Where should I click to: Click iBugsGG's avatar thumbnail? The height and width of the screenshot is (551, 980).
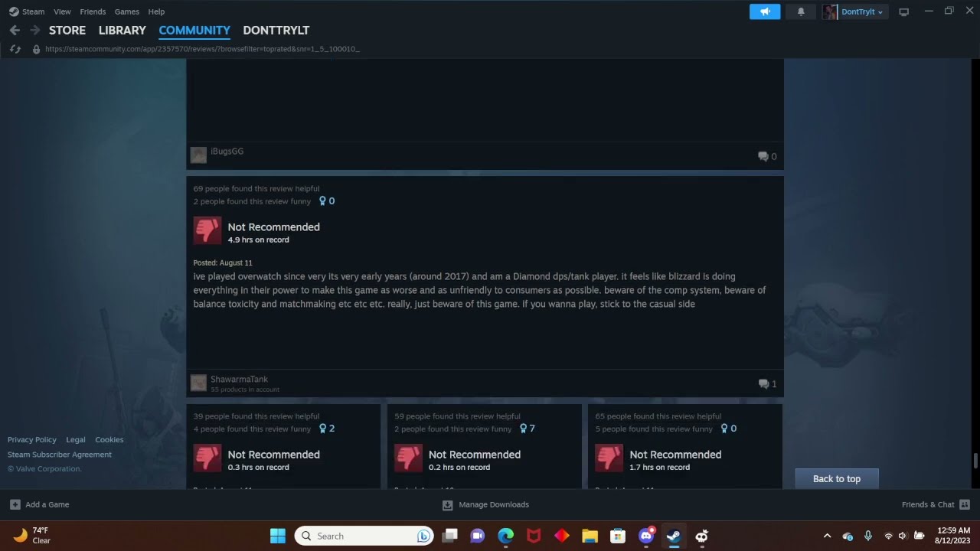(x=198, y=155)
